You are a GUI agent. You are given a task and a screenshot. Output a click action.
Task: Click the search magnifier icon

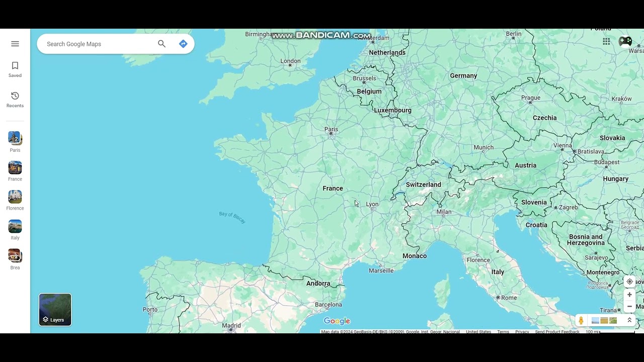point(162,44)
